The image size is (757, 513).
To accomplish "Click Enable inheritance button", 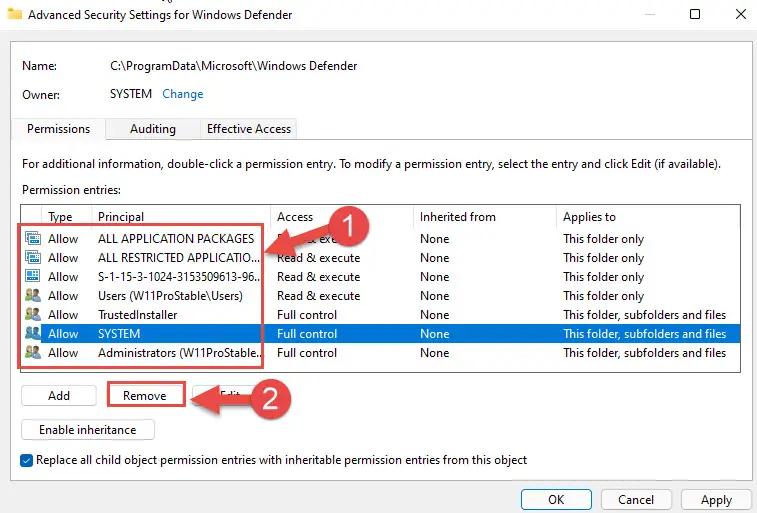I will [88, 430].
